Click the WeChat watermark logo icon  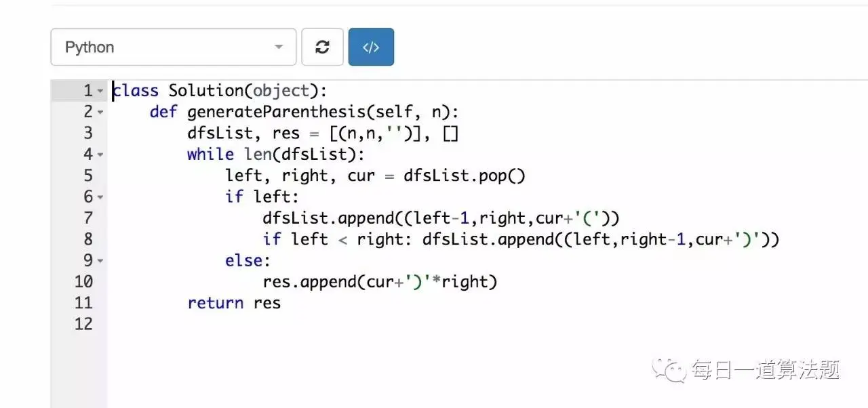pyautogui.click(x=669, y=369)
